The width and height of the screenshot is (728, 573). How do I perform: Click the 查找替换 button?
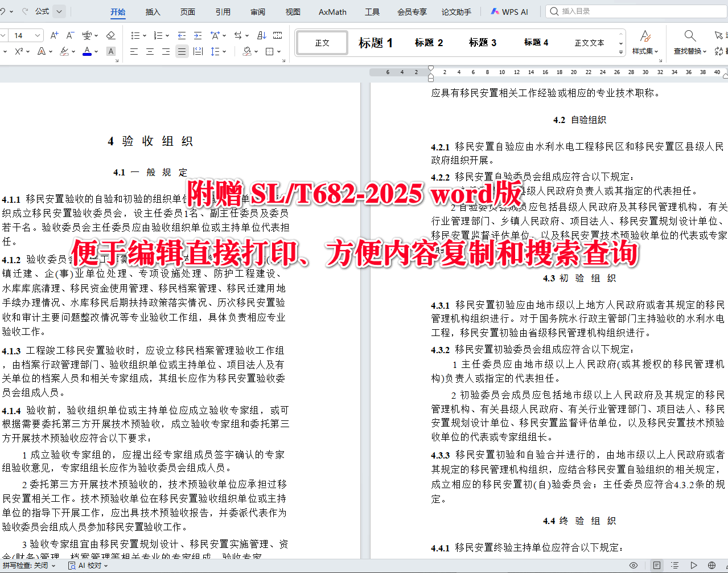point(689,43)
